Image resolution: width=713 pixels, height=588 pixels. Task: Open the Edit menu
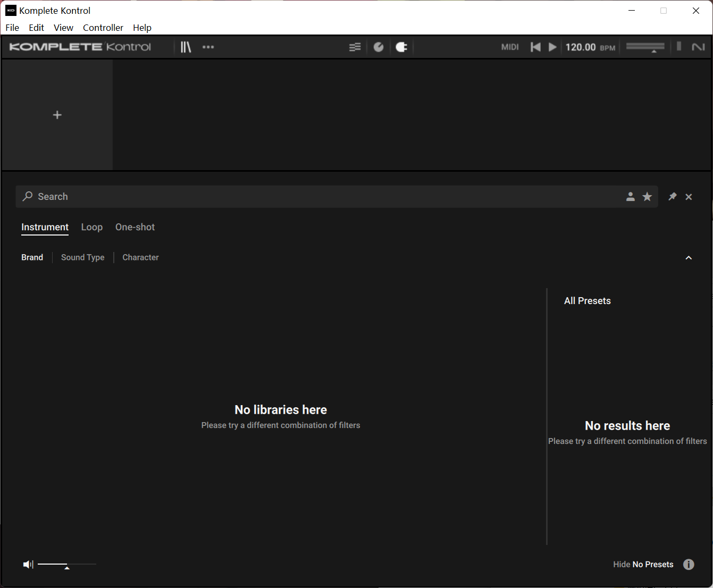coord(37,28)
